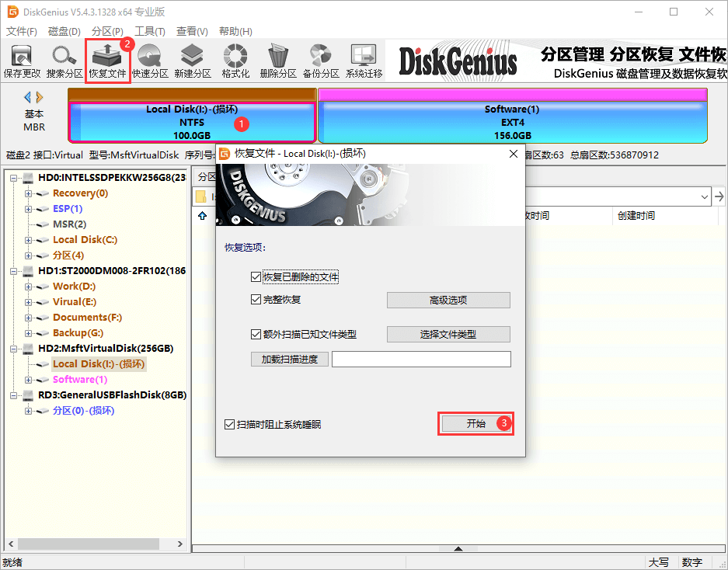
Task: Click the HD2 MsftVirtualDisk disk icon
Action: click(x=28, y=349)
